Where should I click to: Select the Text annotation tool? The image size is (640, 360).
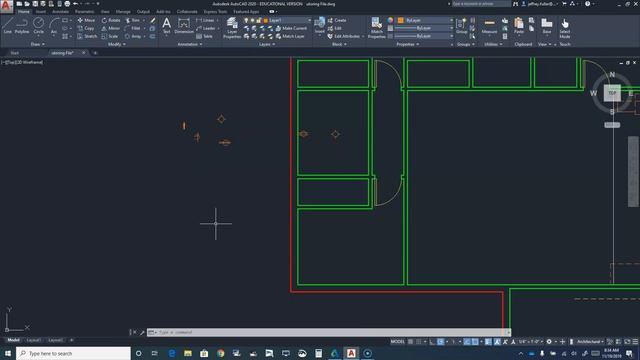167,25
